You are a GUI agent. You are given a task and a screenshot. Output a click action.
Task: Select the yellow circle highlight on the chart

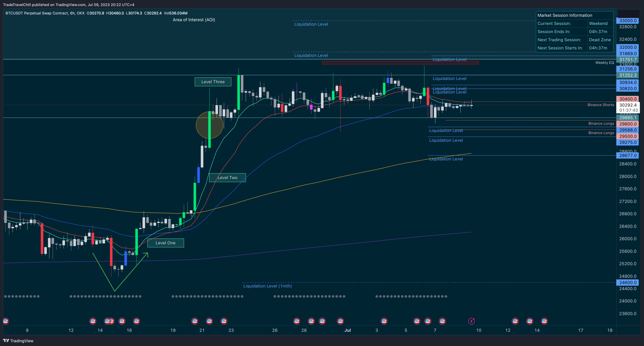tap(209, 125)
